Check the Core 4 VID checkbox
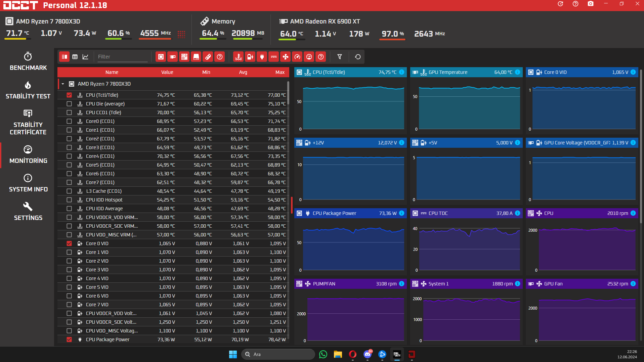 (x=69, y=278)
